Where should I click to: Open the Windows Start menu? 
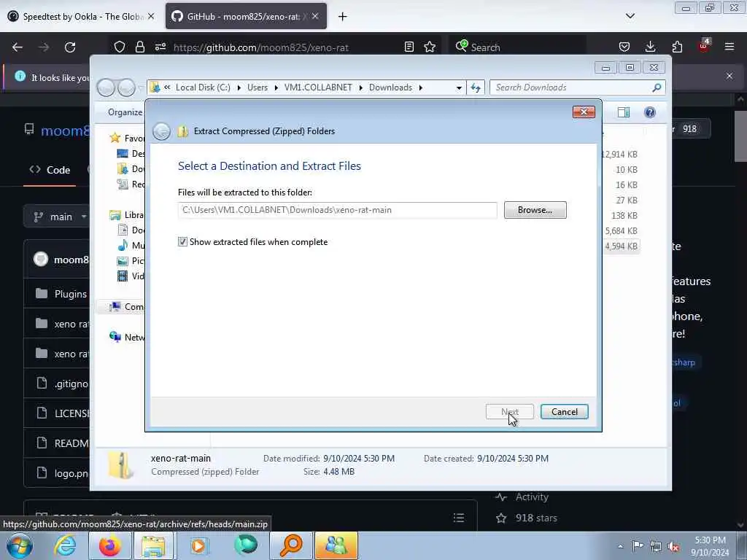coord(19,545)
